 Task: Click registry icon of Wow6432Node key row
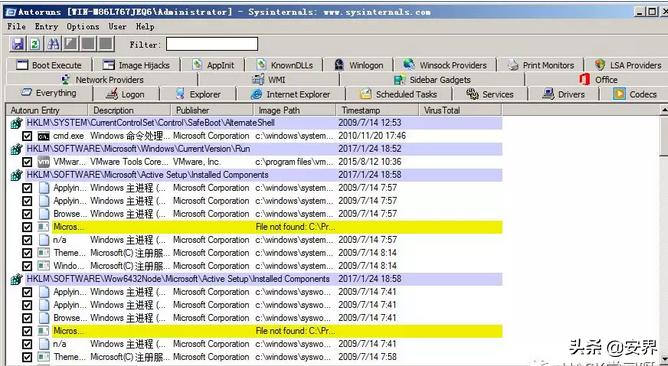(16, 280)
